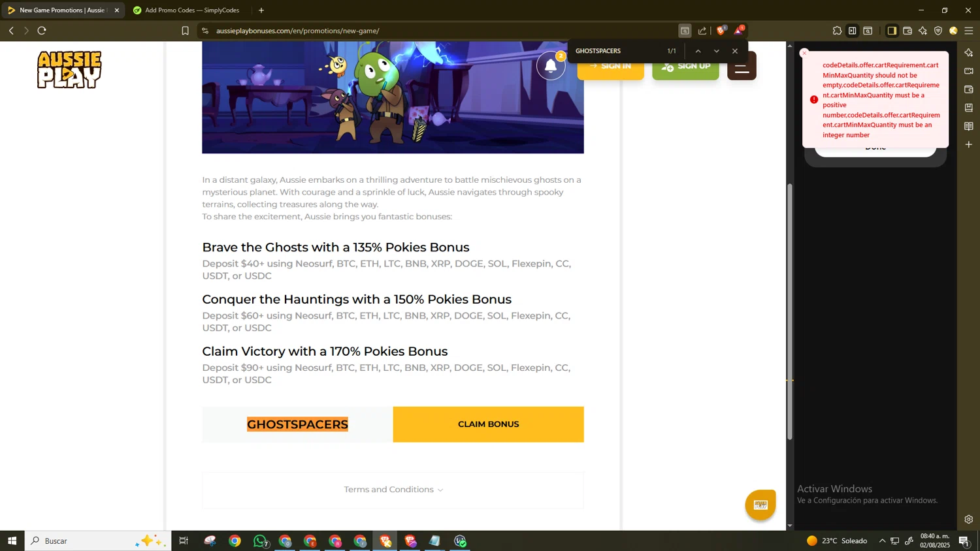Click the green SIGN UP button

685,69
